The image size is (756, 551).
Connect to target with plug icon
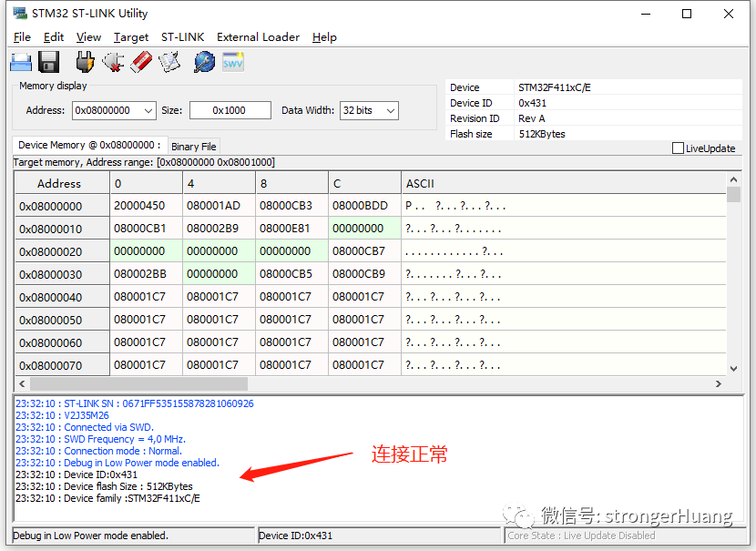[85, 62]
